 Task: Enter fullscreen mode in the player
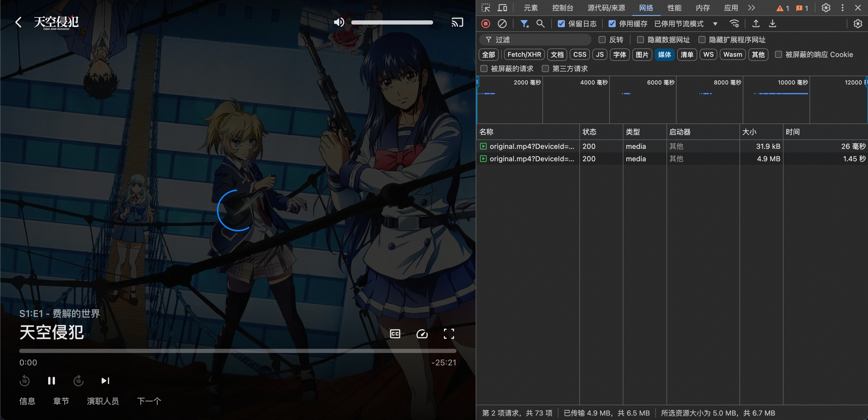[449, 333]
